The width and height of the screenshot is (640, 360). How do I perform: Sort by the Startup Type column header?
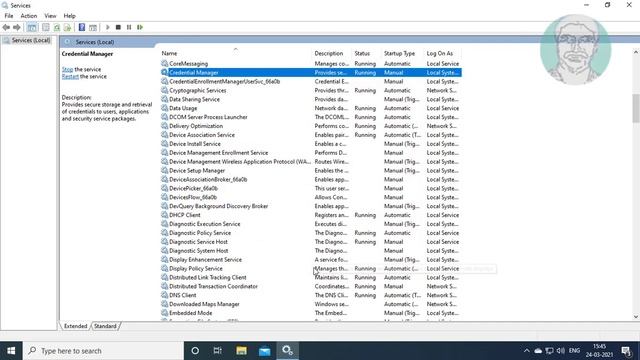(402, 53)
